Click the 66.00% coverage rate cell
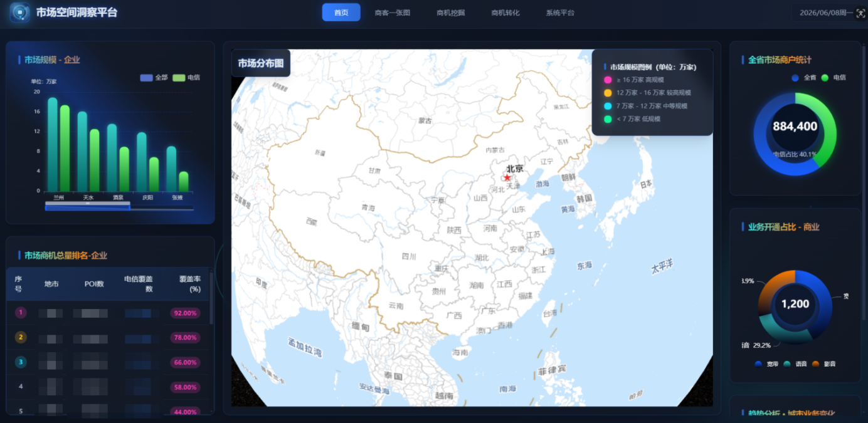The image size is (868, 423). click(x=185, y=362)
